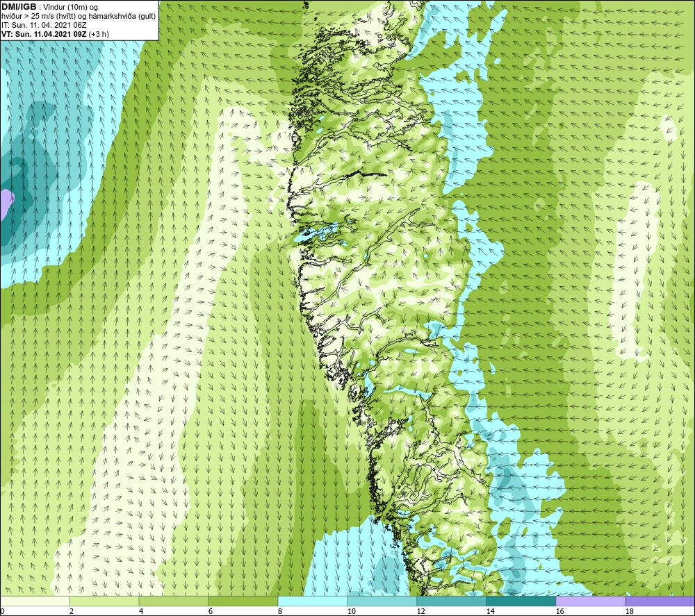Click the 14–16 m/s dark teal legend band
The image size is (695, 616).
tap(521, 601)
